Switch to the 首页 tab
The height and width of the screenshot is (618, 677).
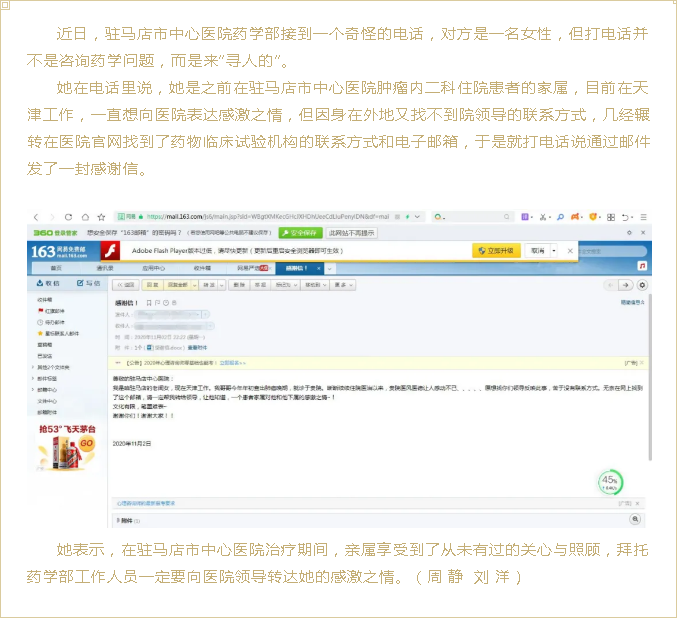point(57,268)
